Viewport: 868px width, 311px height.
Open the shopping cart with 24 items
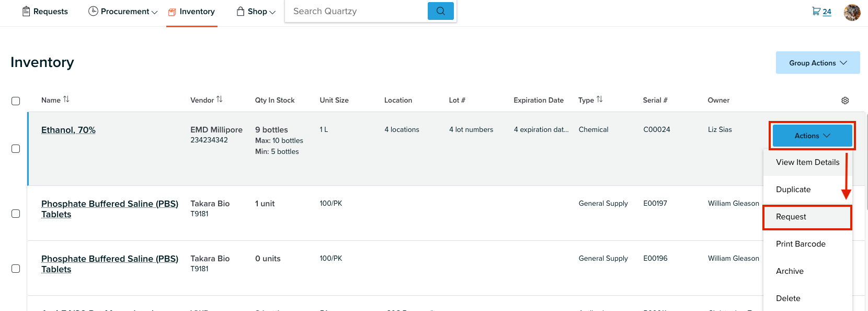coord(821,12)
